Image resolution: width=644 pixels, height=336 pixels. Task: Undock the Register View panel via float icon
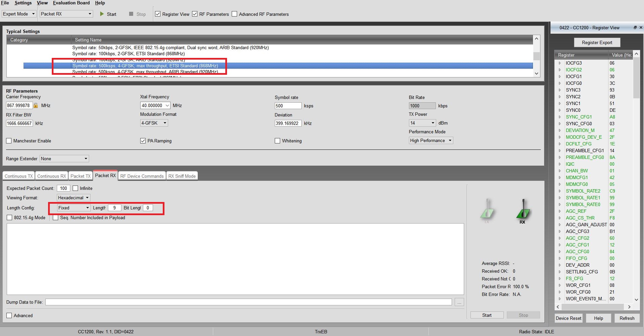635,28
